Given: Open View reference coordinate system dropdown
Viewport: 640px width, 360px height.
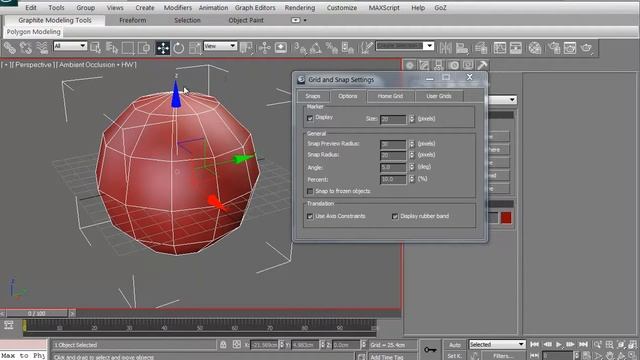Looking at the screenshot, I should coord(220,46).
